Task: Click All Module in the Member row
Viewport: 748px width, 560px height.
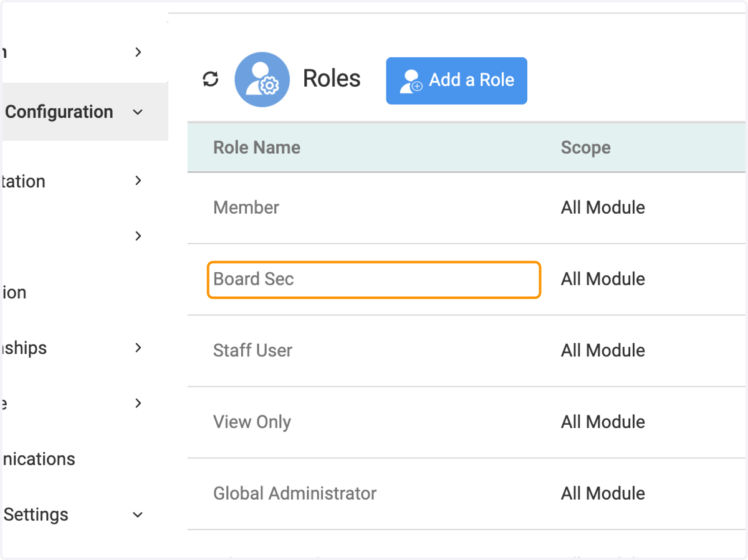Action: (x=603, y=207)
